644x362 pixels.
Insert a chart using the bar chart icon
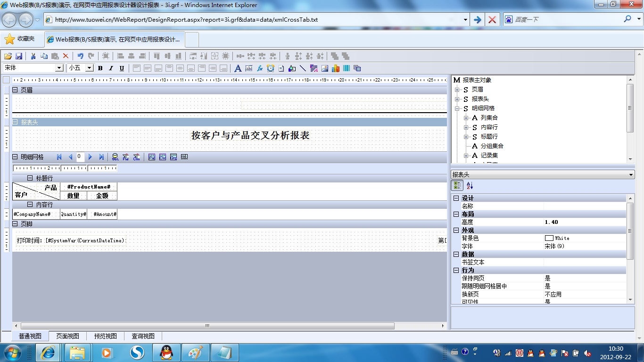[336, 68]
